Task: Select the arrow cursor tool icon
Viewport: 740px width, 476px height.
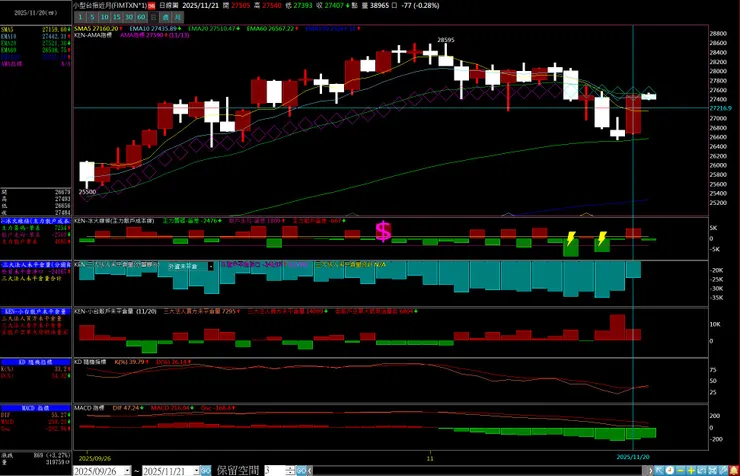Action: [659, 470]
